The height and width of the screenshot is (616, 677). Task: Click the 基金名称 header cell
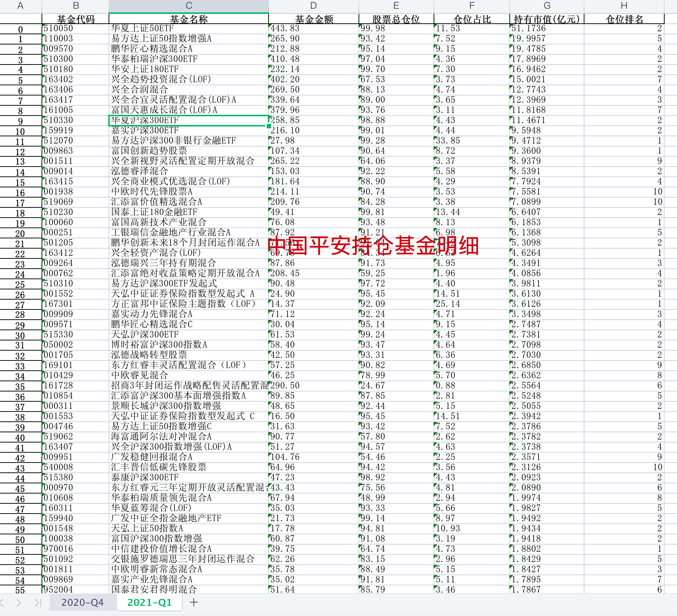[x=189, y=19]
